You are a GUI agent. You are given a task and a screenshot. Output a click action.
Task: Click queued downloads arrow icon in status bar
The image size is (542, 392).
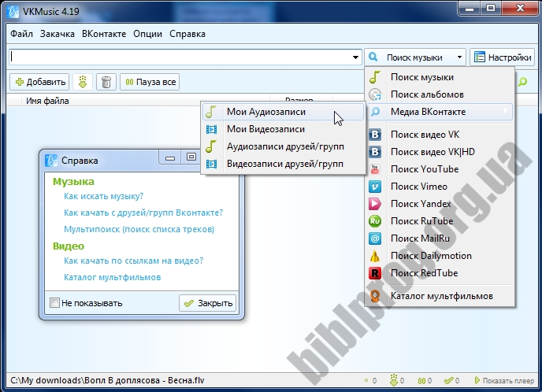[393, 380]
